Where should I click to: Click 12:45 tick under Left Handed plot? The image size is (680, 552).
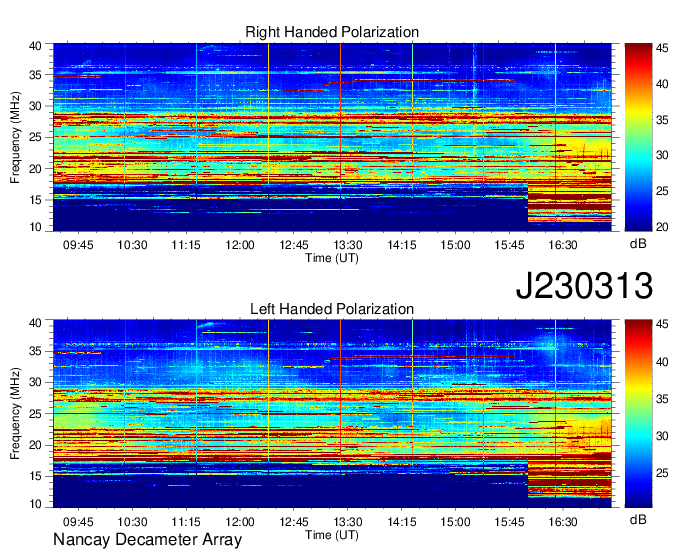point(294,522)
